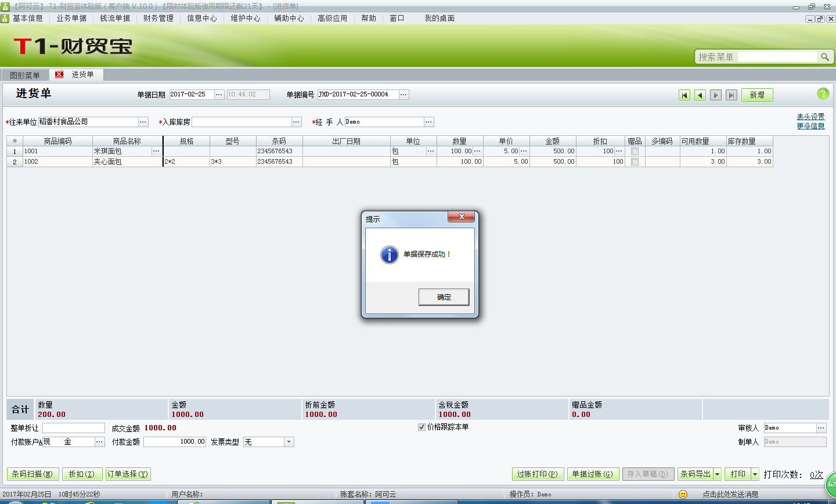Go to previous voucher record arrow

(x=700, y=95)
